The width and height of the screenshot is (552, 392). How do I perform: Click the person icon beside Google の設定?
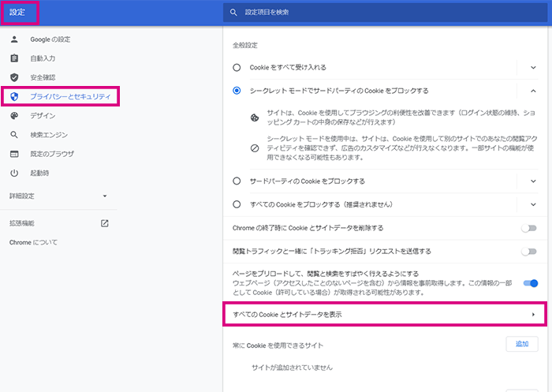pyautogui.click(x=14, y=39)
